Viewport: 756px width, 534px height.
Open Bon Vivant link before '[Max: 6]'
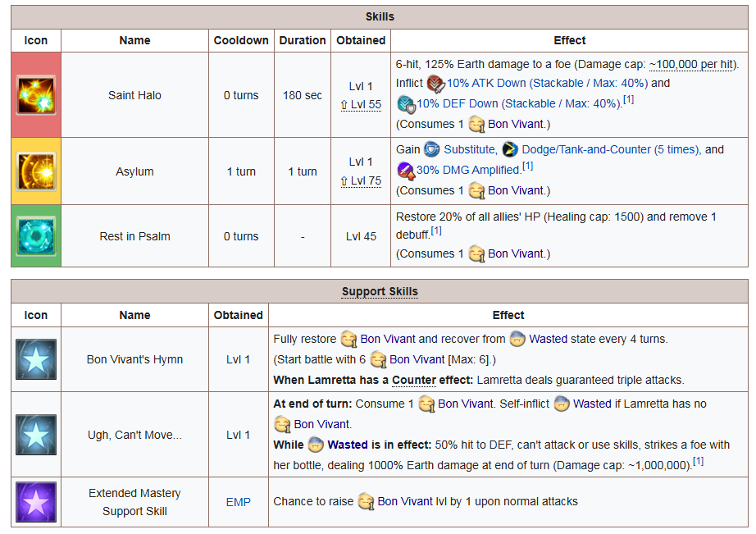[417, 359]
